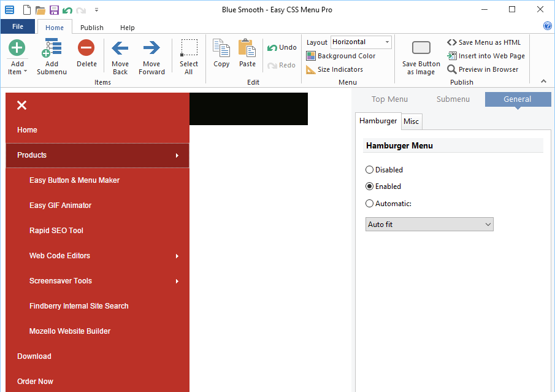The width and height of the screenshot is (555, 392).
Task: Open the Auto fit combo box
Action: point(429,225)
